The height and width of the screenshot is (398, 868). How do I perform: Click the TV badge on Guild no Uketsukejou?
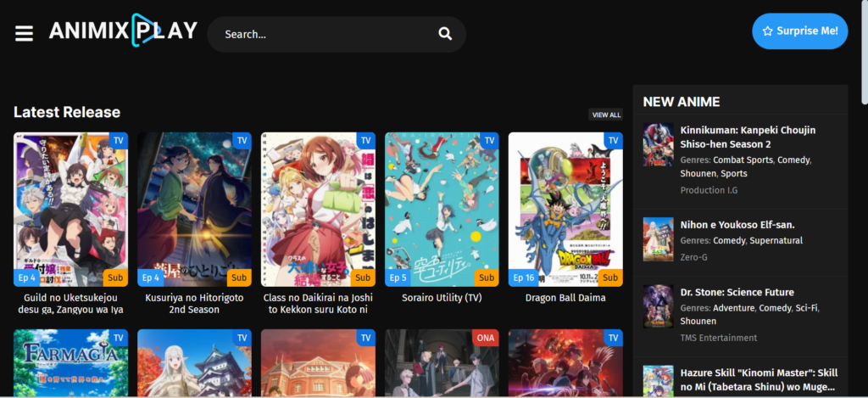(118, 141)
